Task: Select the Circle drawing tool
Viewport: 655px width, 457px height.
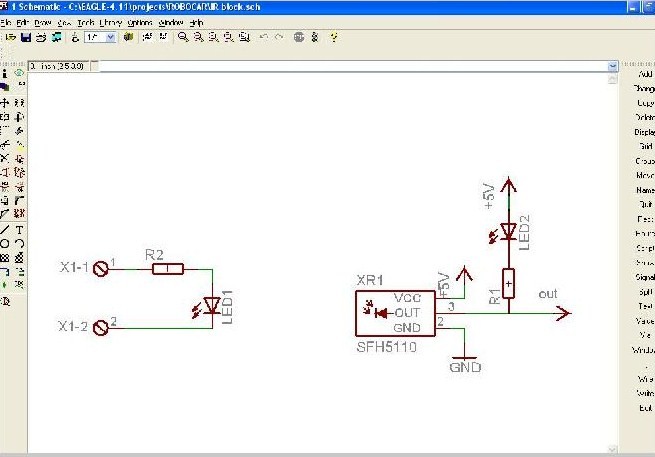Action: coord(5,243)
